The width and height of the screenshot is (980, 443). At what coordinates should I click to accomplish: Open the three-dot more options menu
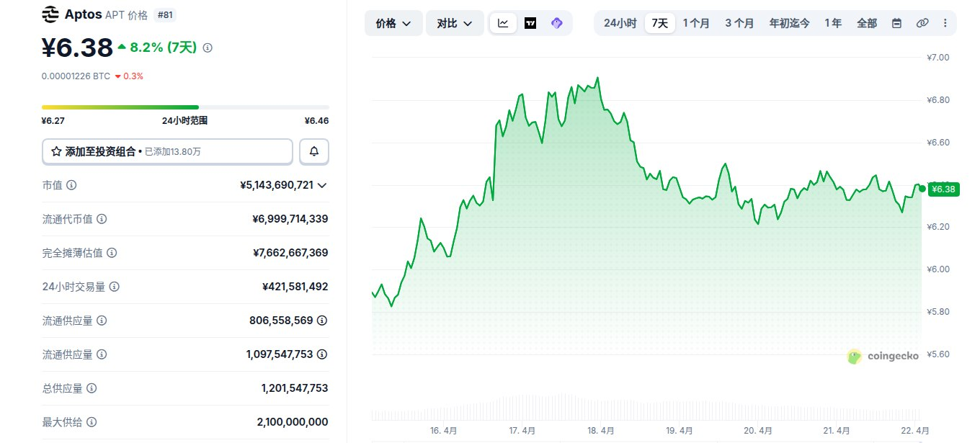(x=945, y=23)
